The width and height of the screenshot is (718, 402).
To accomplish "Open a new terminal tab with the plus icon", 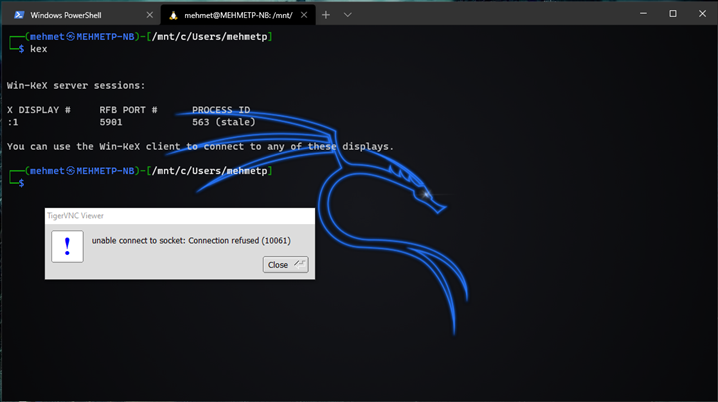I will point(326,15).
